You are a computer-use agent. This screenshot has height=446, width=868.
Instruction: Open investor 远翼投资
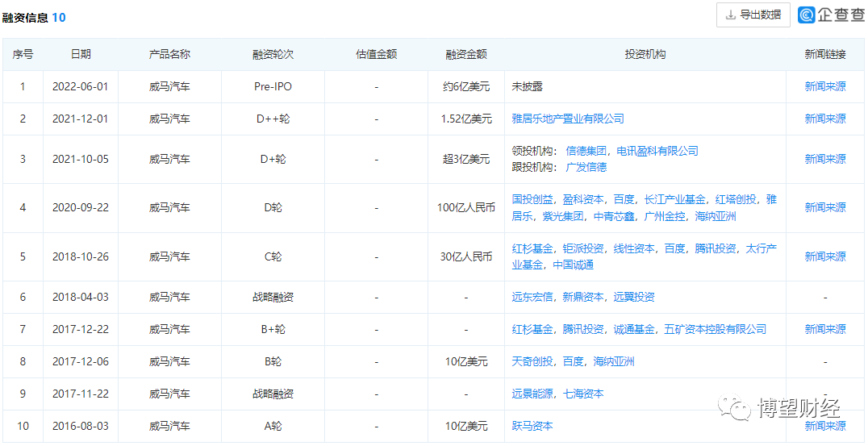[634, 297]
